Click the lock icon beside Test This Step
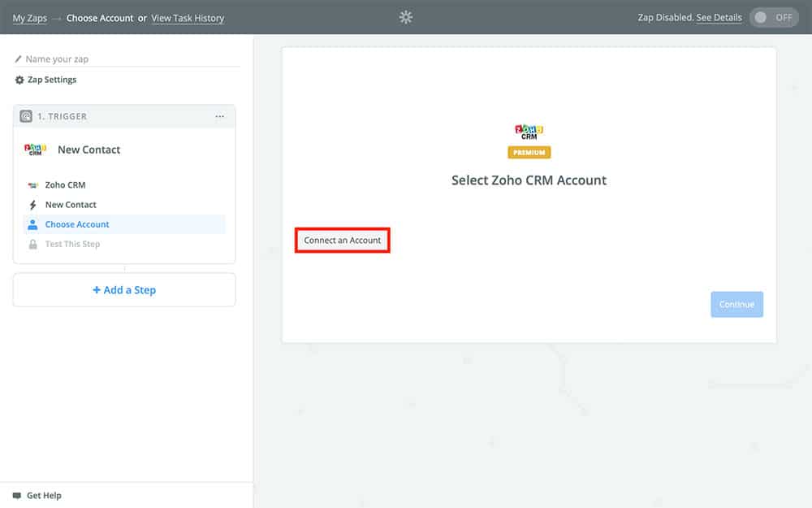812x508 pixels. point(33,244)
